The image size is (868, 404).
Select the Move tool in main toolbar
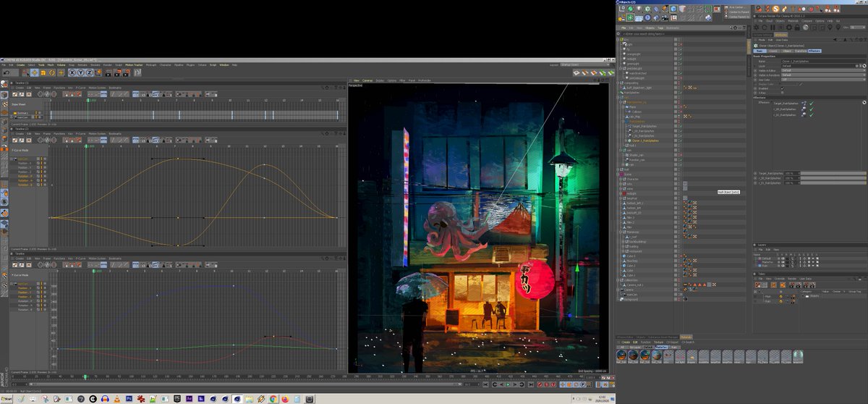[34, 73]
